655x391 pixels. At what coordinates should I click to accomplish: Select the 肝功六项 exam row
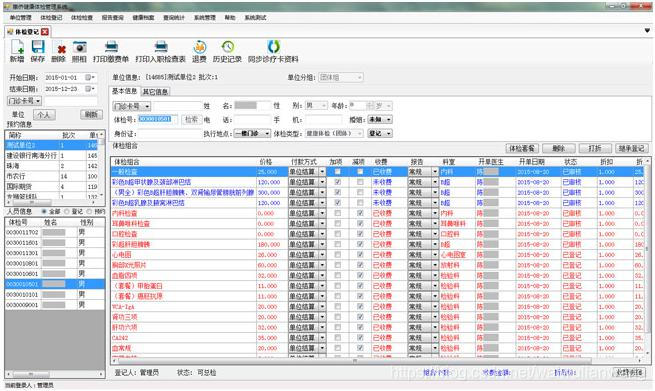(378, 327)
